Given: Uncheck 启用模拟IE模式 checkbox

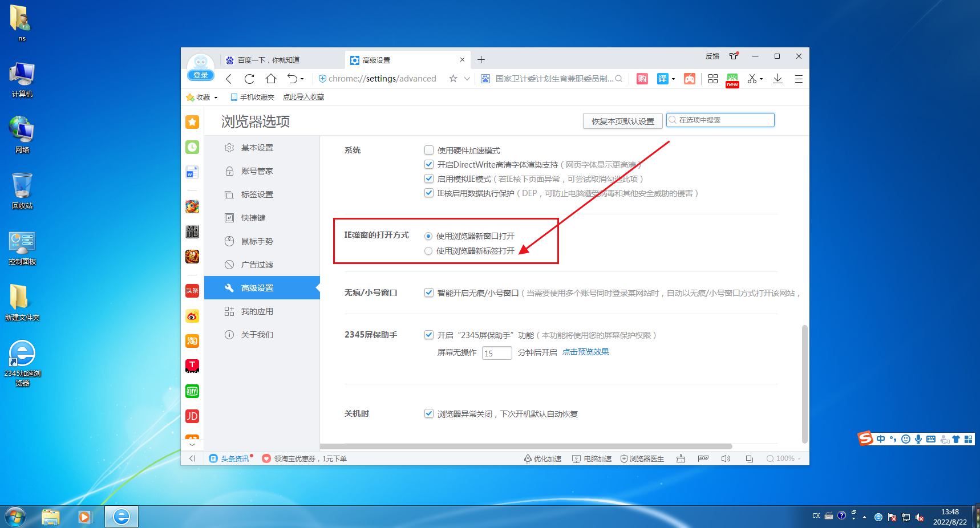Looking at the screenshot, I should coord(429,178).
